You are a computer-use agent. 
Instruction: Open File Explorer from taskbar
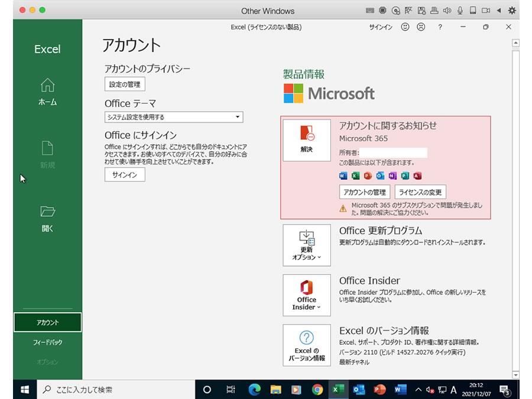point(275,390)
